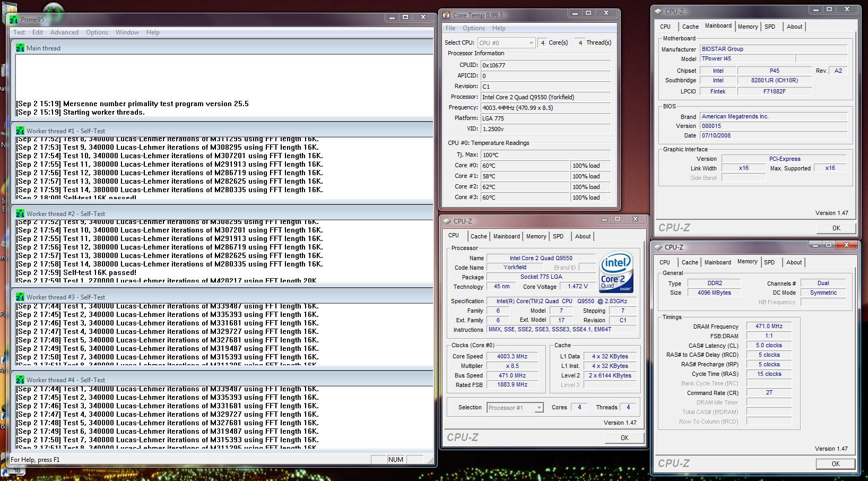
Task: Click the Worker thread #1 window icon
Action: click(20, 131)
